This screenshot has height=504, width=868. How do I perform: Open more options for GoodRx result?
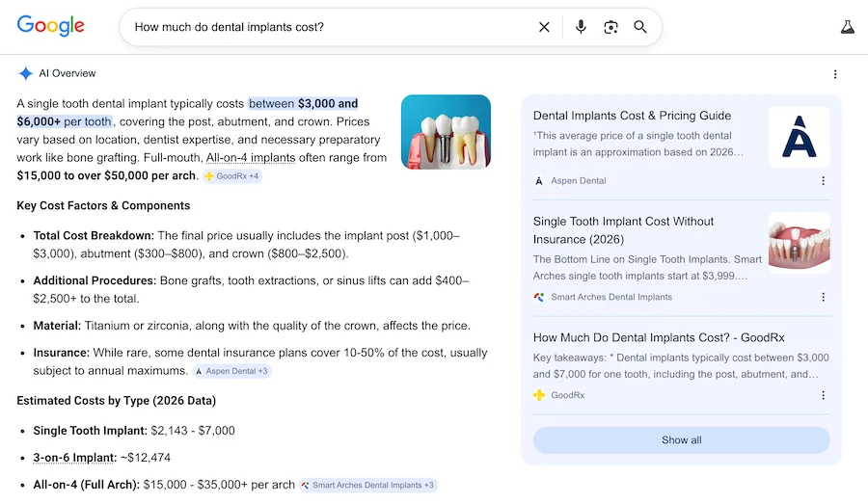point(823,395)
